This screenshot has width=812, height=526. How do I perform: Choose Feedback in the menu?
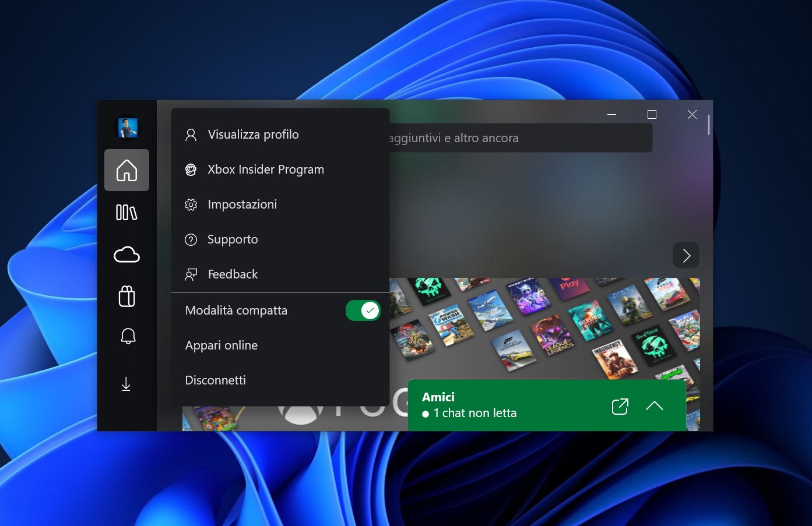[280, 274]
